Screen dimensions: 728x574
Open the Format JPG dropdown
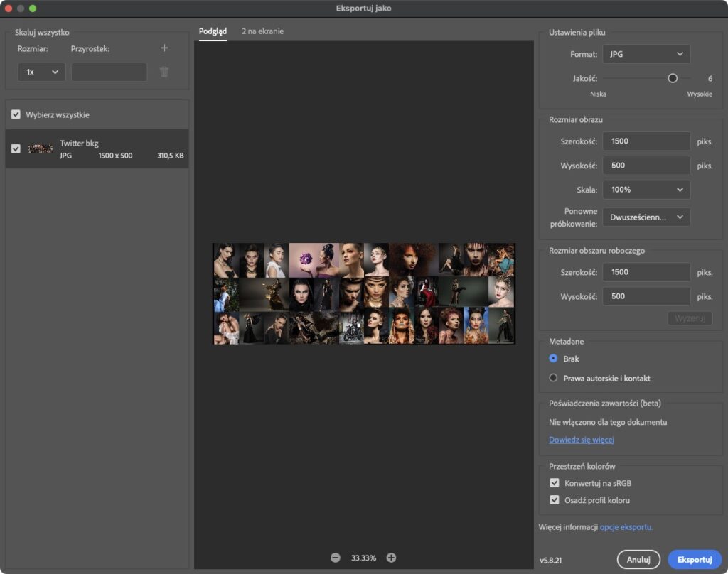point(646,54)
